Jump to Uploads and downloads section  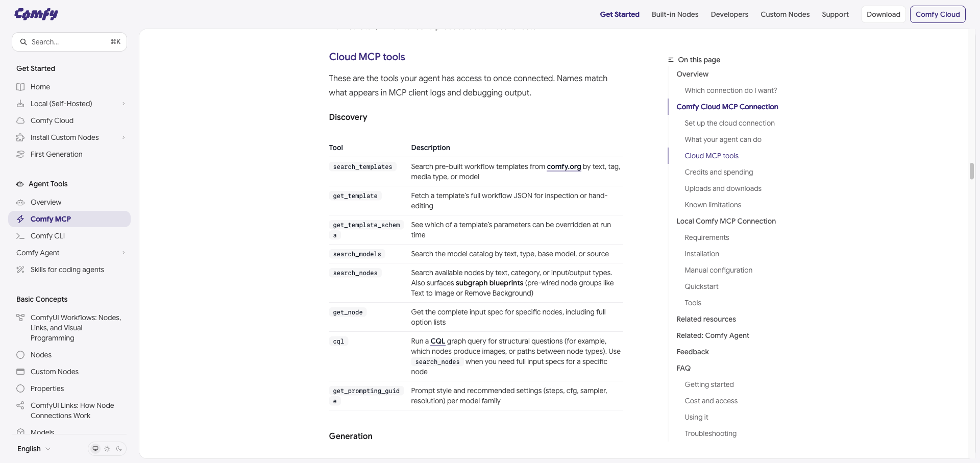[723, 188]
